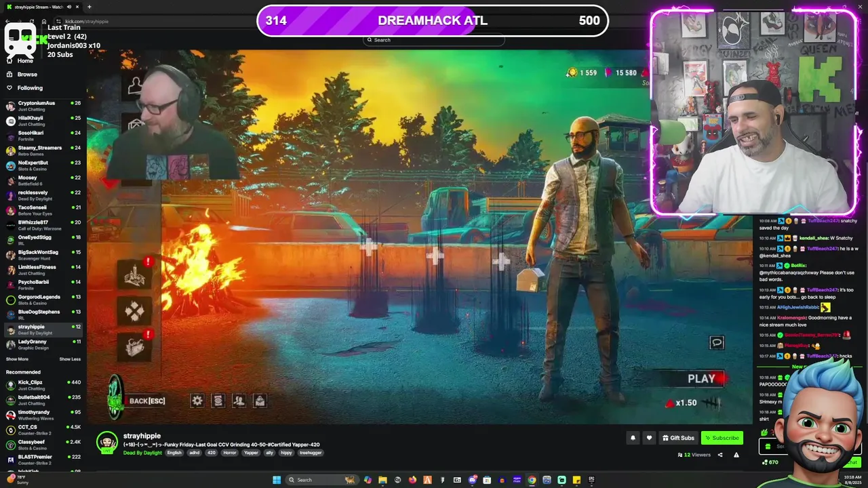
Task: Open BWhizzle817 channel in sidebar
Action: [x=43, y=225]
